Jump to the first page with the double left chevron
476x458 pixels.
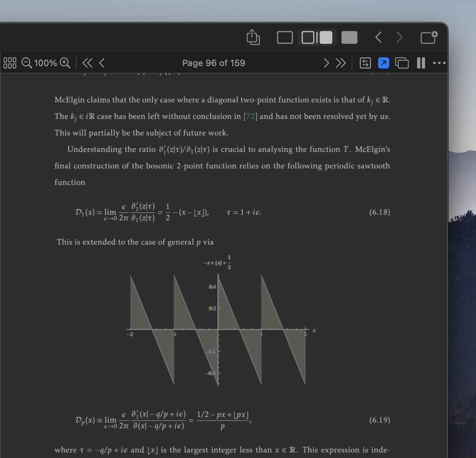pos(87,63)
